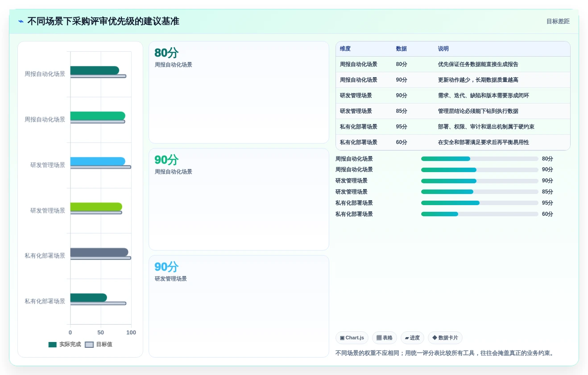
Task: Click the Chart.js tag chip
Action: click(x=352, y=338)
